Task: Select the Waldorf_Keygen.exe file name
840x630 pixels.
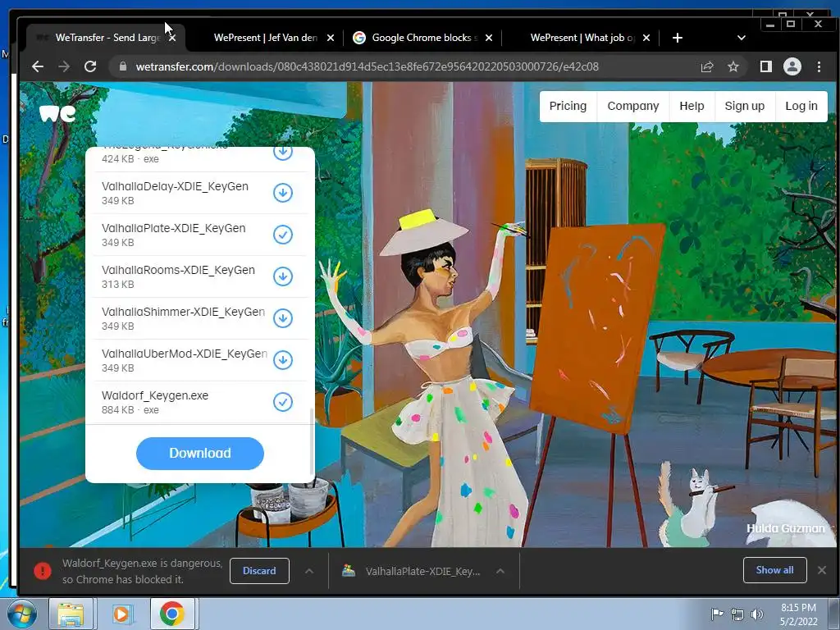Action: tap(155, 395)
